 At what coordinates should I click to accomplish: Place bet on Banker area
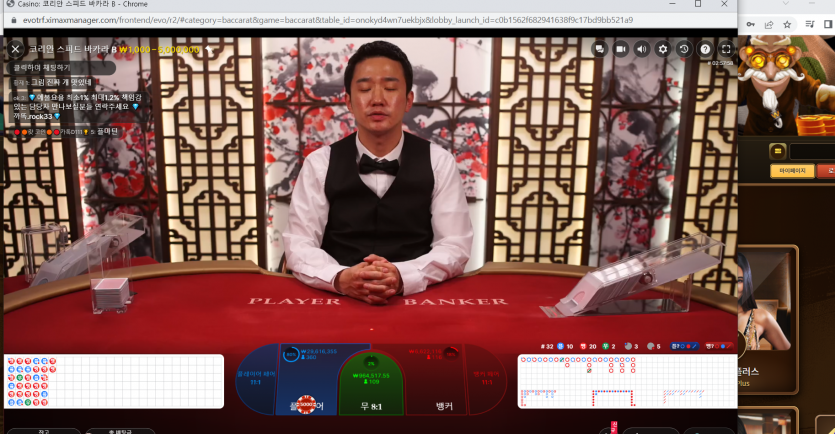point(436,379)
